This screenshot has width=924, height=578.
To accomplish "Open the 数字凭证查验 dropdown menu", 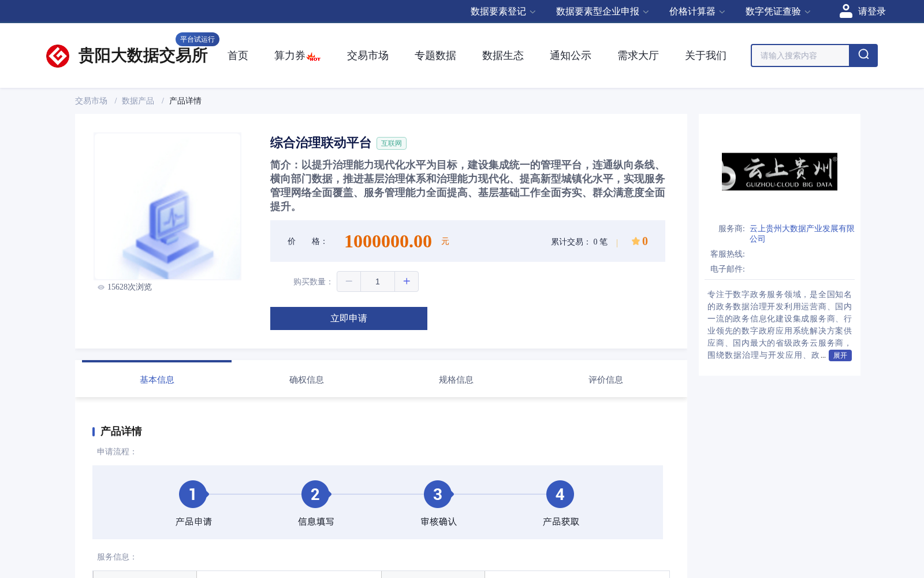I will pyautogui.click(x=778, y=12).
